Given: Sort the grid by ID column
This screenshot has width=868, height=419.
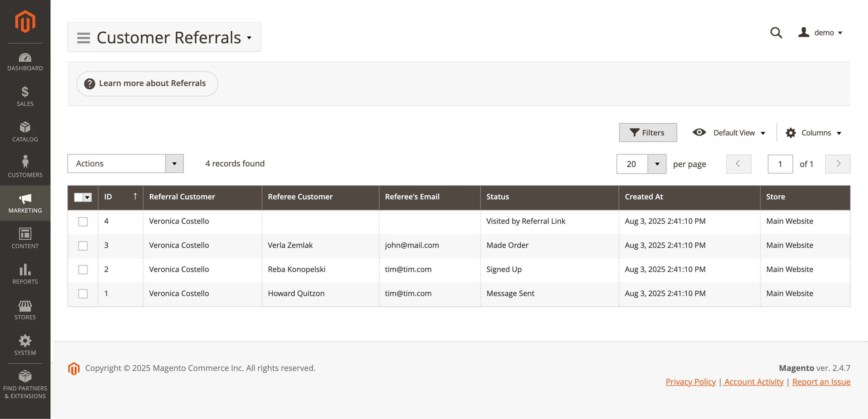Looking at the screenshot, I should (x=108, y=197).
